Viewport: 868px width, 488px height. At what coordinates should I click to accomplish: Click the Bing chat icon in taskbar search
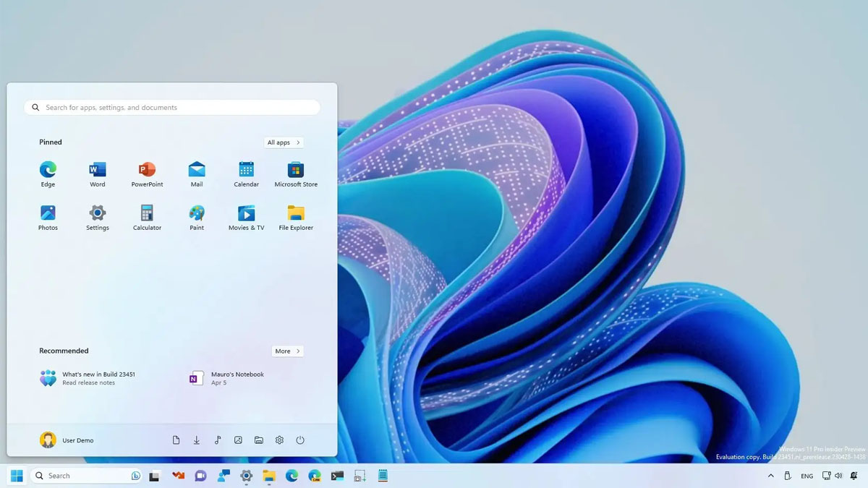click(135, 476)
